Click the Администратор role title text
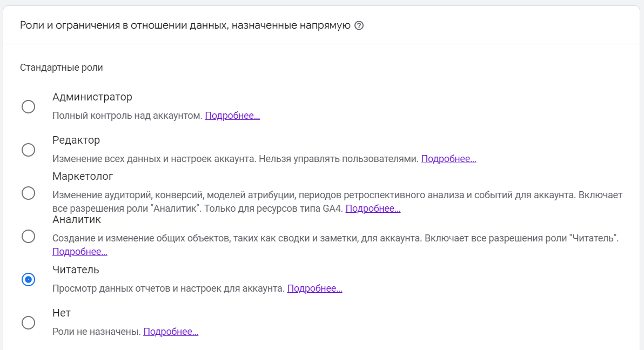The image size is (644, 350). (92, 97)
